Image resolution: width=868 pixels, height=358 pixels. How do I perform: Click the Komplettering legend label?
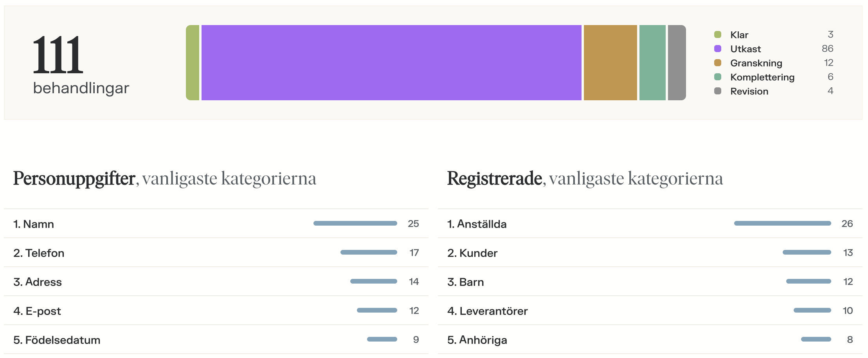coord(762,77)
